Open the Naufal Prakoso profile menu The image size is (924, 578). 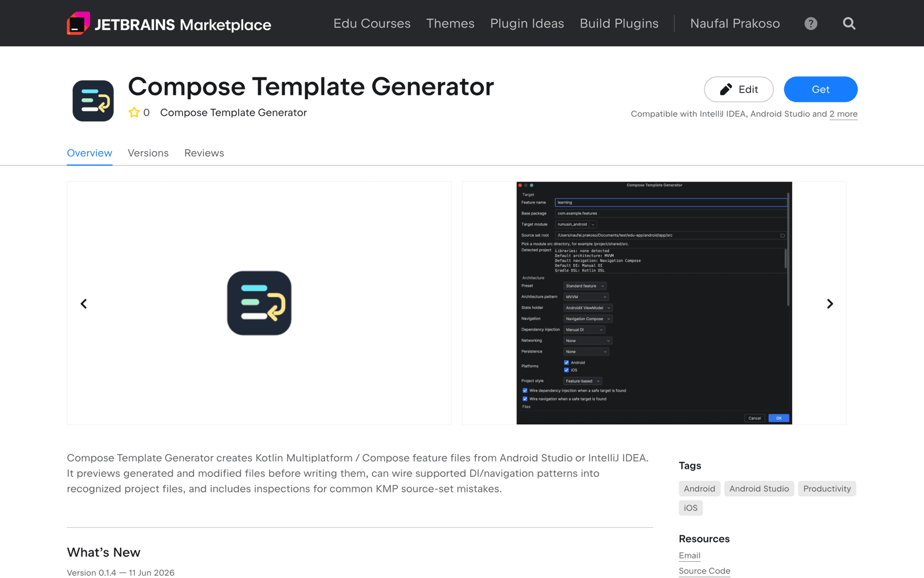point(735,24)
